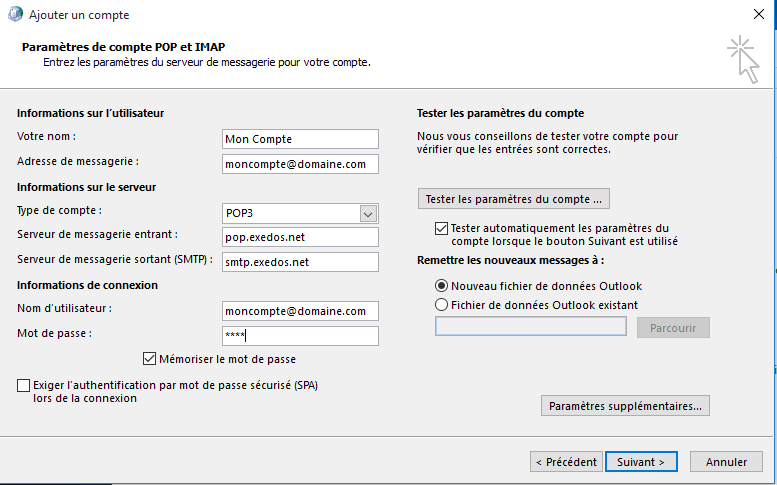Click the Mot de passe field
The height and width of the screenshot is (485, 777).
tap(300, 336)
